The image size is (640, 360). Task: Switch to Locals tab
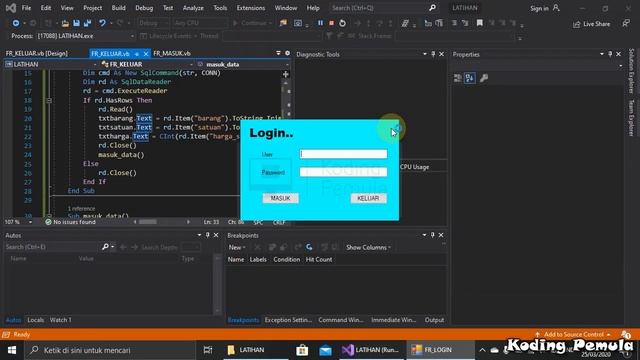(36, 320)
